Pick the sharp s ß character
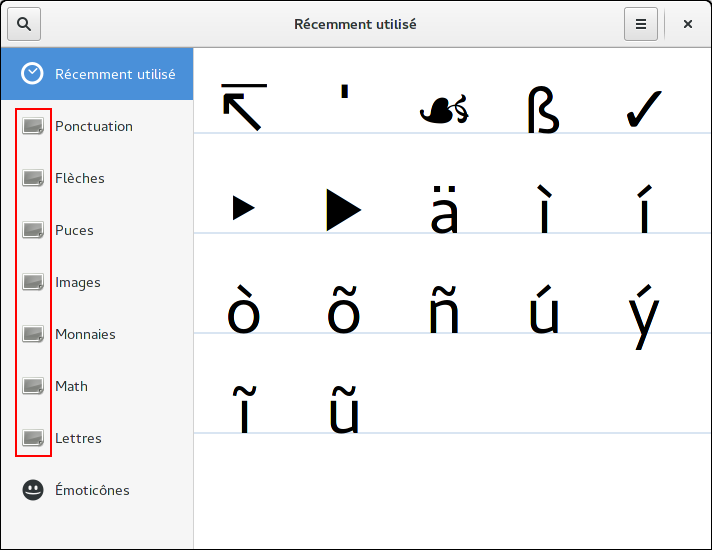Screen dimensions: 712x550 tap(543, 108)
